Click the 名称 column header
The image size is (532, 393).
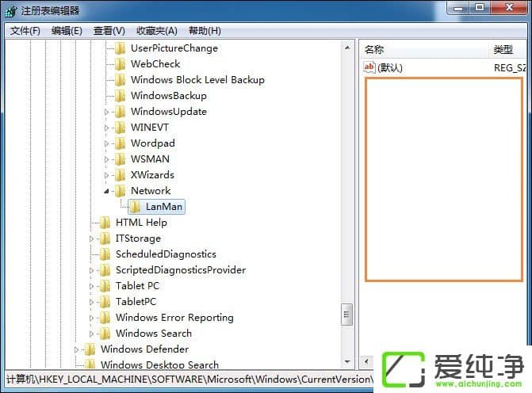[x=374, y=49]
